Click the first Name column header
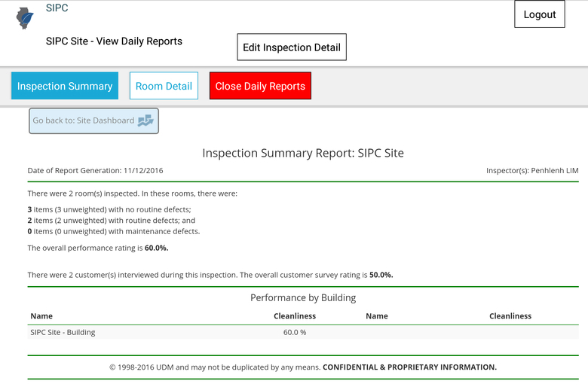The image size is (588, 390). pyautogui.click(x=41, y=316)
